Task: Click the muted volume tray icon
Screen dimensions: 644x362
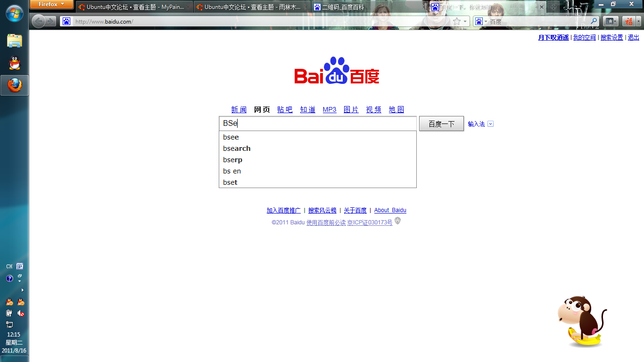Action: (x=21, y=313)
